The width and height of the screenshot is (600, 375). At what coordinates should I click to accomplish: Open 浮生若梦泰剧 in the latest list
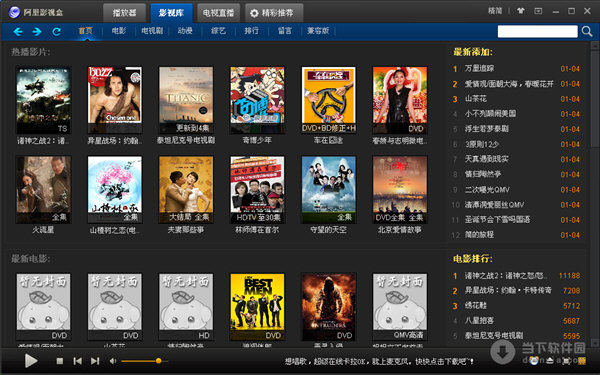[x=486, y=129]
